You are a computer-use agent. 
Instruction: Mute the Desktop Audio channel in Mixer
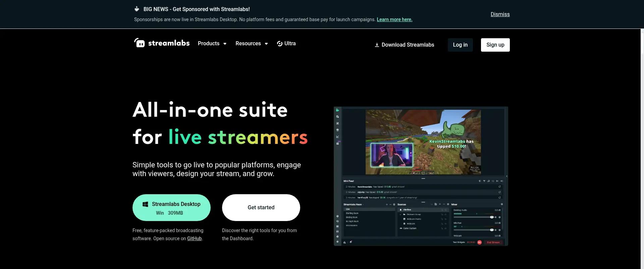[x=496, y=217]
